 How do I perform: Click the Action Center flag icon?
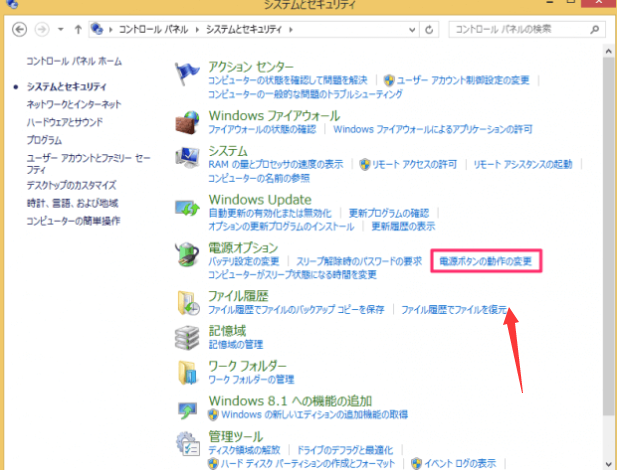187,74
